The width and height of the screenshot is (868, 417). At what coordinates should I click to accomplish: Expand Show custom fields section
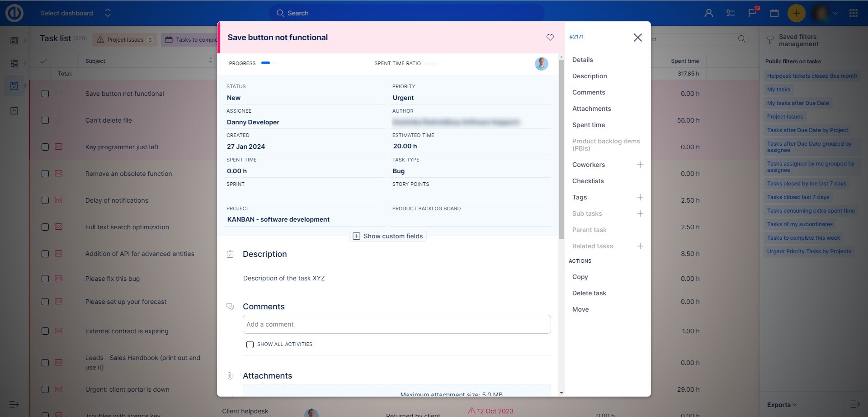388,236
